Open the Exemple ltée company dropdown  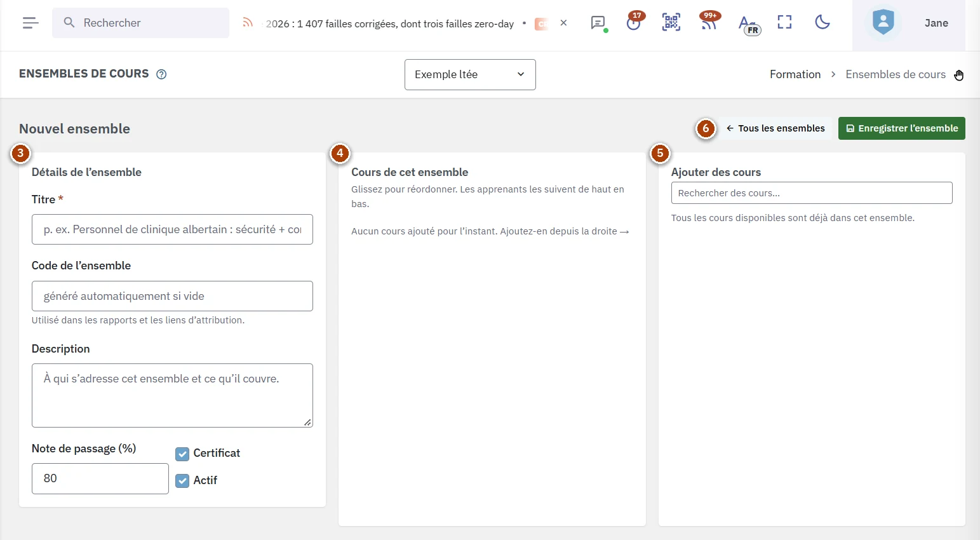pos(470,74)
